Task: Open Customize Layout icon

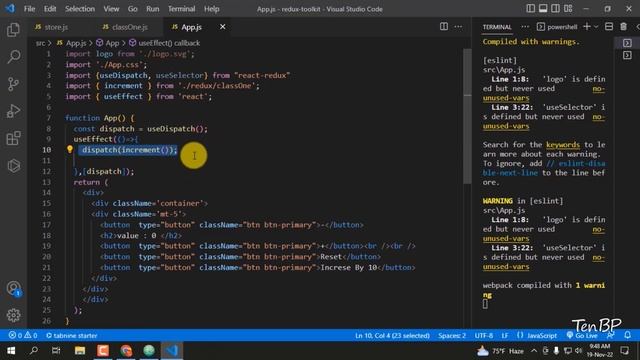Action: [x=568, y=9]
